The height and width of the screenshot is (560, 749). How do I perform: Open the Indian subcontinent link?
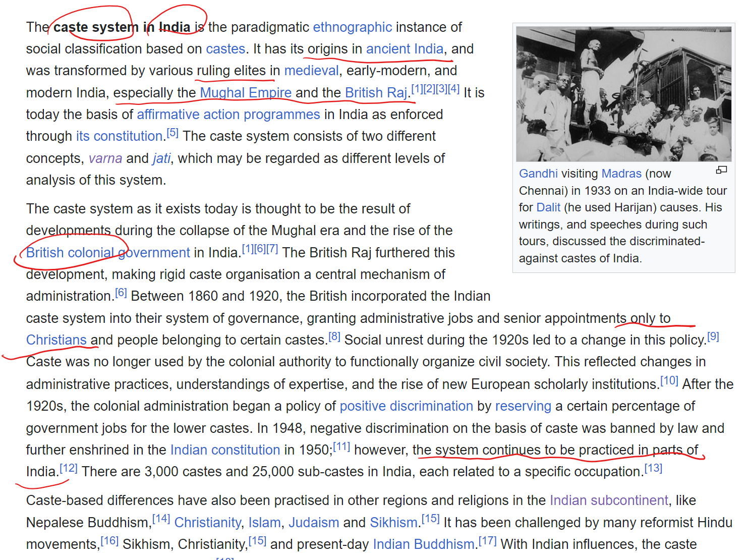click(x=609, y=500)
